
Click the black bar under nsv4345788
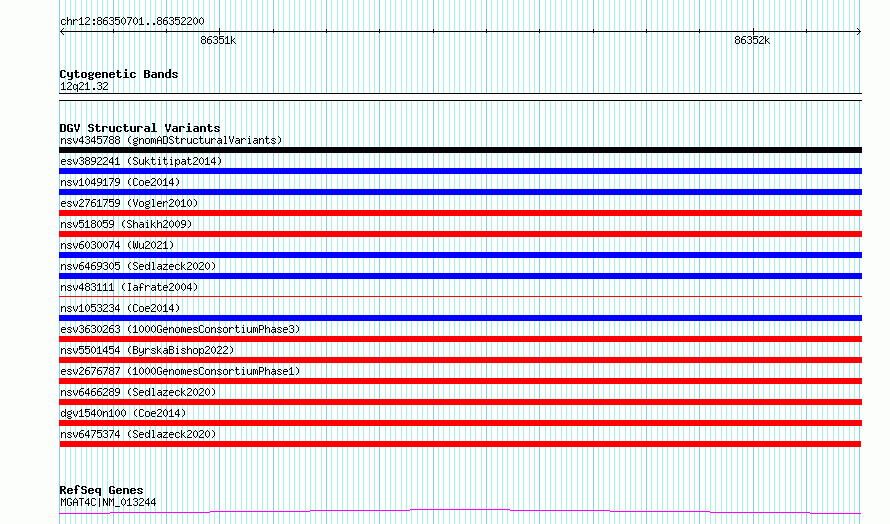tap(460, 150)
